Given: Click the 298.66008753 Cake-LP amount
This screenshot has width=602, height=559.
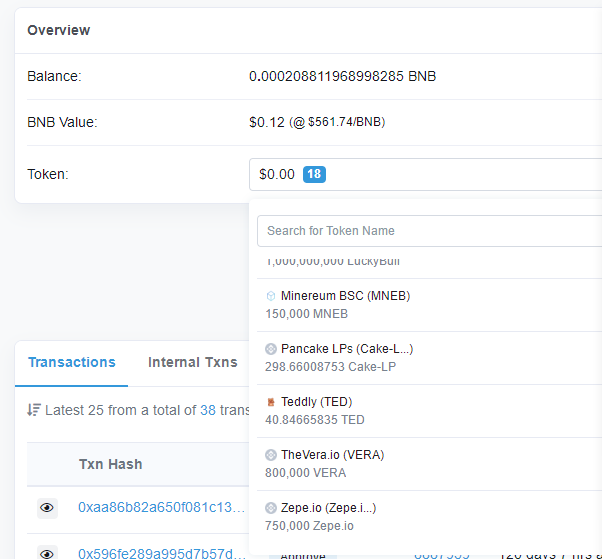Looking at the screenshot, I should (330, 367).
